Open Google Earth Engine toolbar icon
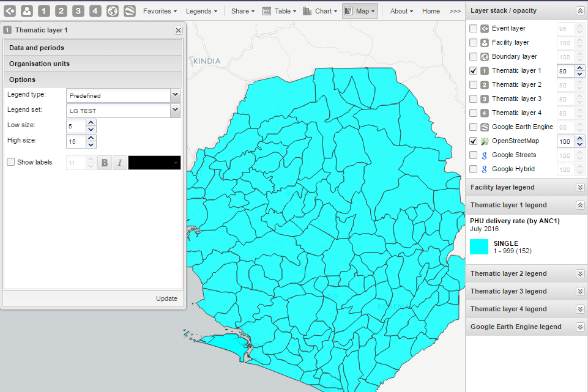This screenshot has width=588, height=392. pos(130,11)
